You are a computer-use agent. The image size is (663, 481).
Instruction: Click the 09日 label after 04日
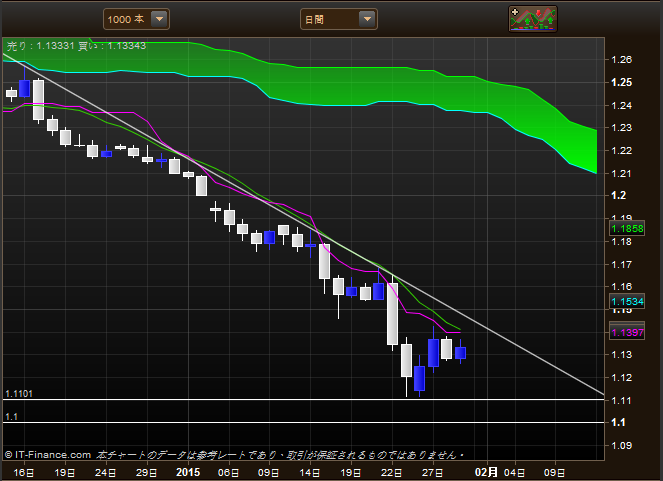point(554,473)
